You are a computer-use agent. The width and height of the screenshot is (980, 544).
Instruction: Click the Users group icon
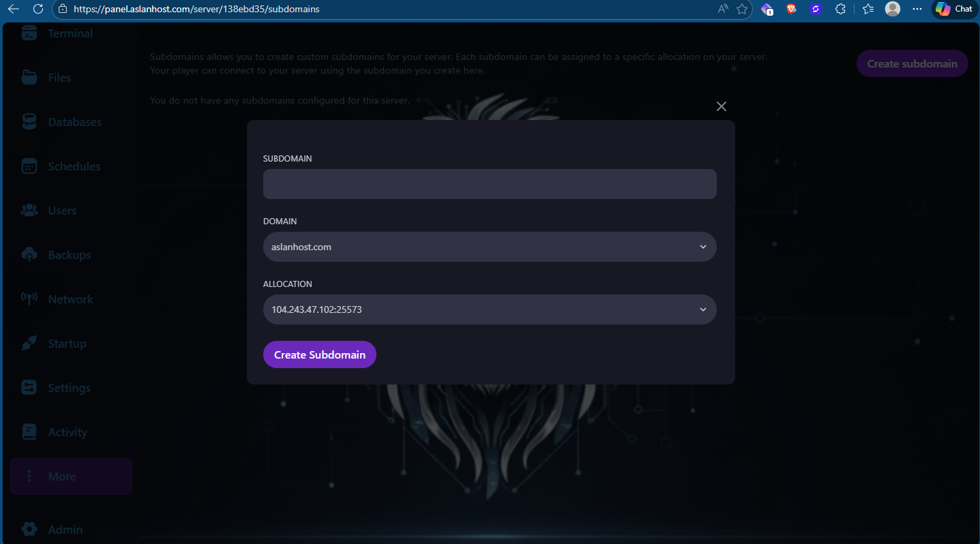(29, 211)
